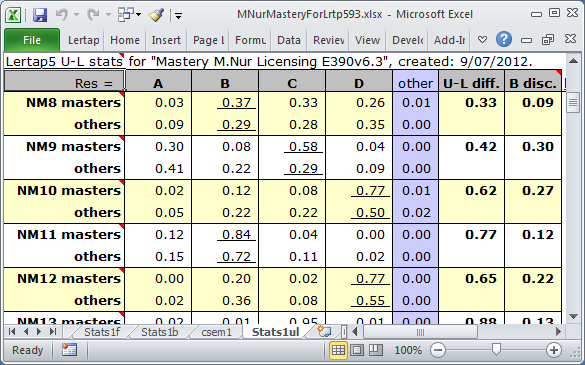Select B disc. value 0.30

pos(533,147)
